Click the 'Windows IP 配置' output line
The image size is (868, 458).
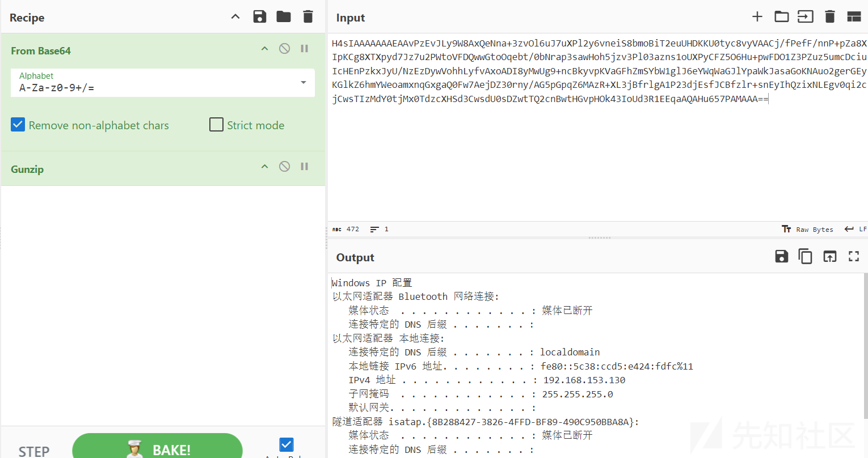(x=372, y=282)
